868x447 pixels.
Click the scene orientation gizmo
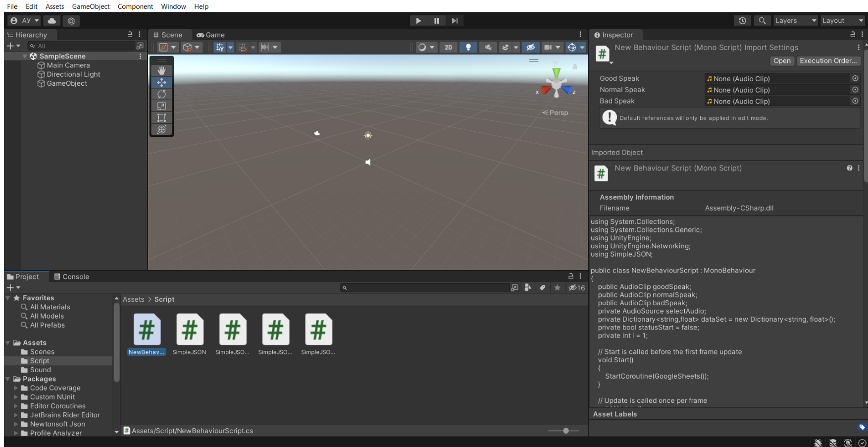pos(556,84)
